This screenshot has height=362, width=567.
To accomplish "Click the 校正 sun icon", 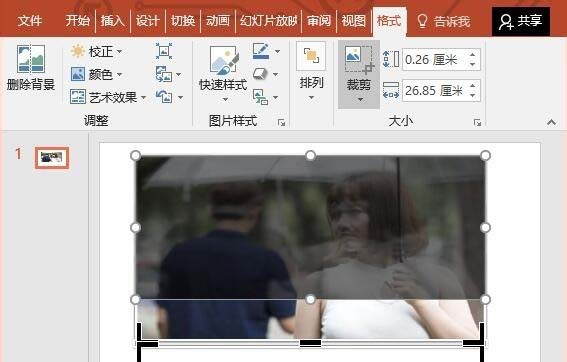I will click(78, 51).
